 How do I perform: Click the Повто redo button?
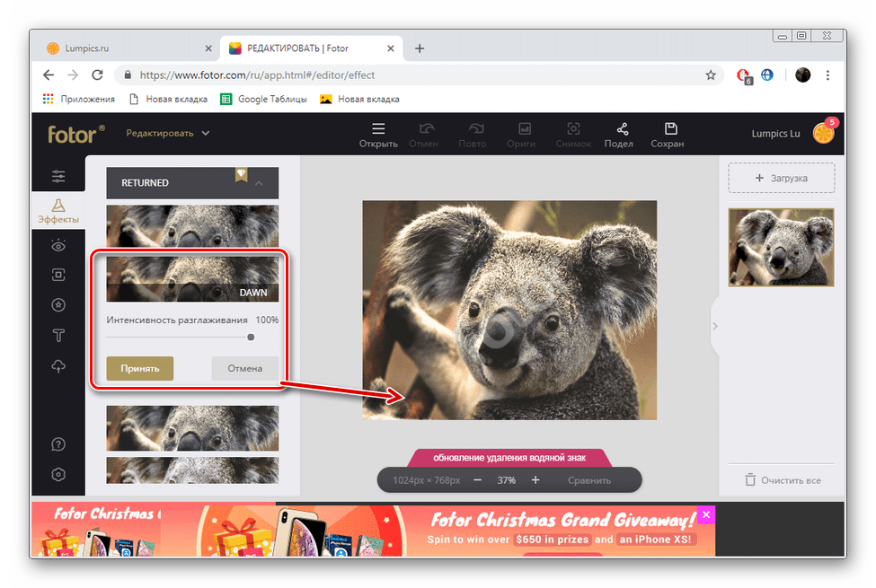click(x=473, y=136)
